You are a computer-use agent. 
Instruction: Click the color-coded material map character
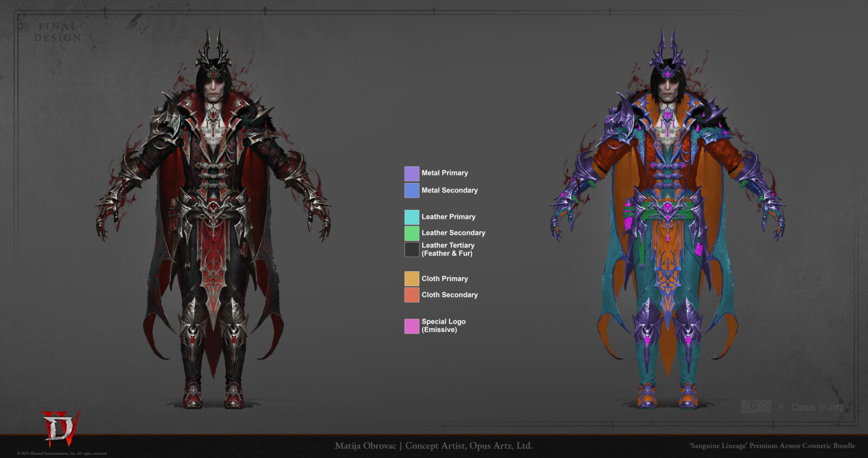tap(667, 217)
